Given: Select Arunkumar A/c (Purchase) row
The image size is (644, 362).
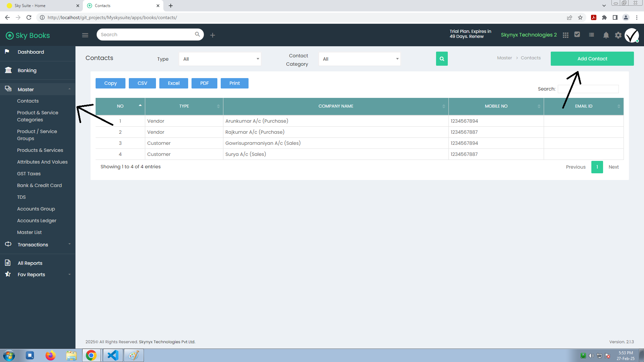Looking at the screenshot, I should coord(360,121).
